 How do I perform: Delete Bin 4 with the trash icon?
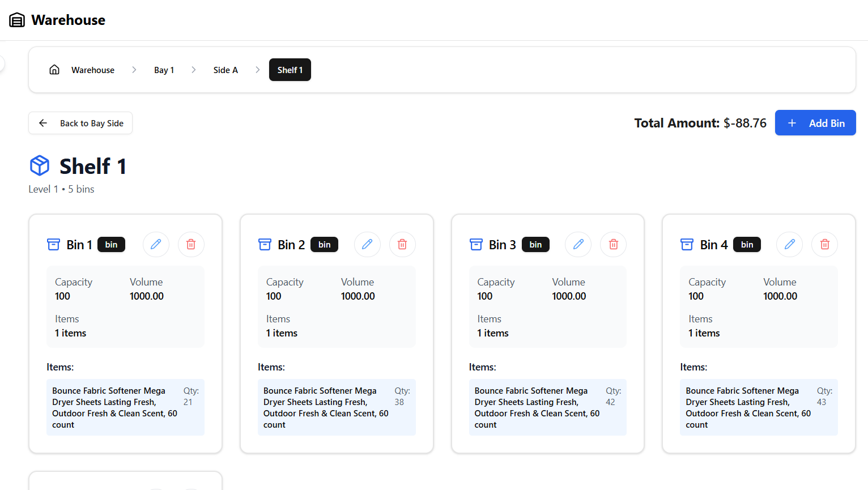825,244
